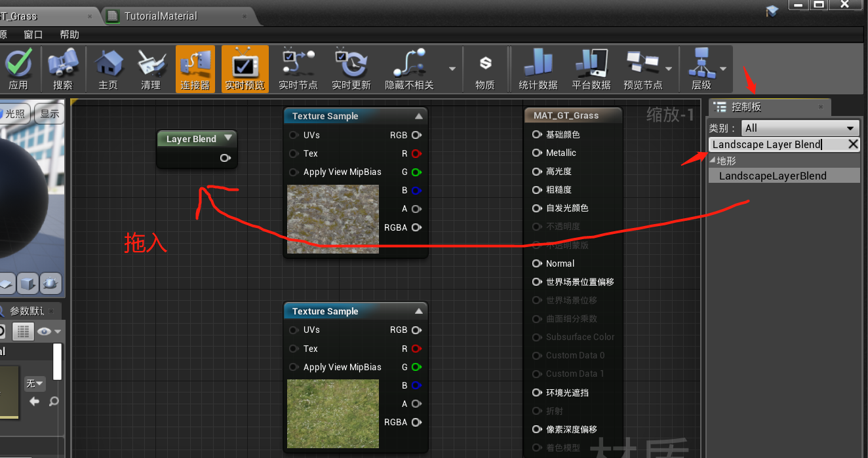The width and height of the screenshot is (868, 458).
Task: Click the 清理 (Clean Up) toolbar icon
Action: 151,69
